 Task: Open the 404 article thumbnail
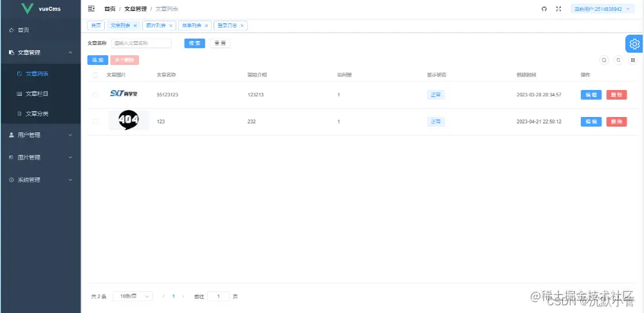tap(129, 120)
